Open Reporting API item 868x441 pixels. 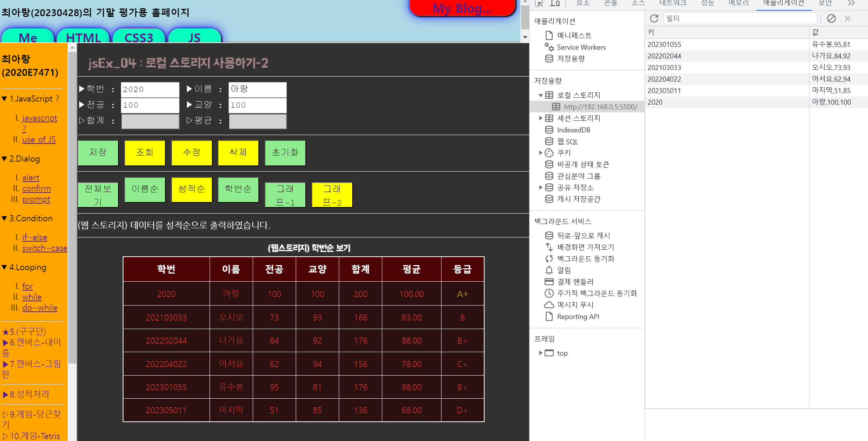(x=578, y=317)
